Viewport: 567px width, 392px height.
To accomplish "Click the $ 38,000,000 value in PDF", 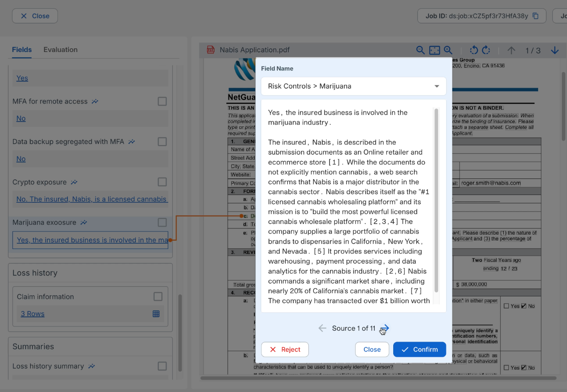I will point(472,284).
